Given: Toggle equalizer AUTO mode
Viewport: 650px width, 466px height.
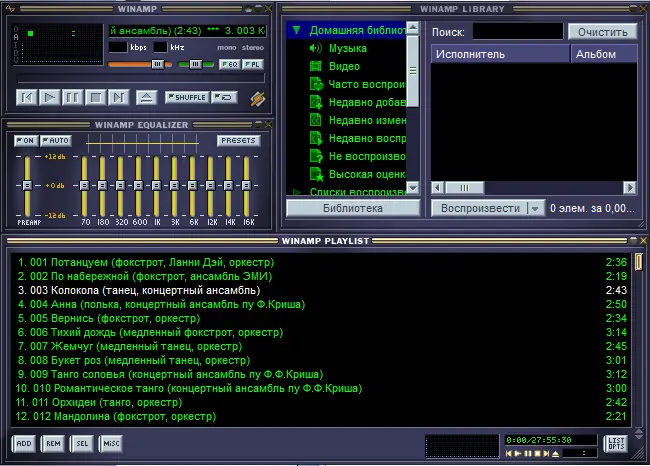Looking at the screenshot, I should click(56, 141).
